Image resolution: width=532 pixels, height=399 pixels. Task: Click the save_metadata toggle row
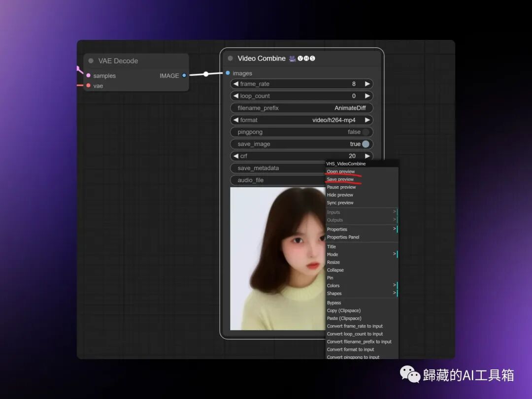(277, 168)
